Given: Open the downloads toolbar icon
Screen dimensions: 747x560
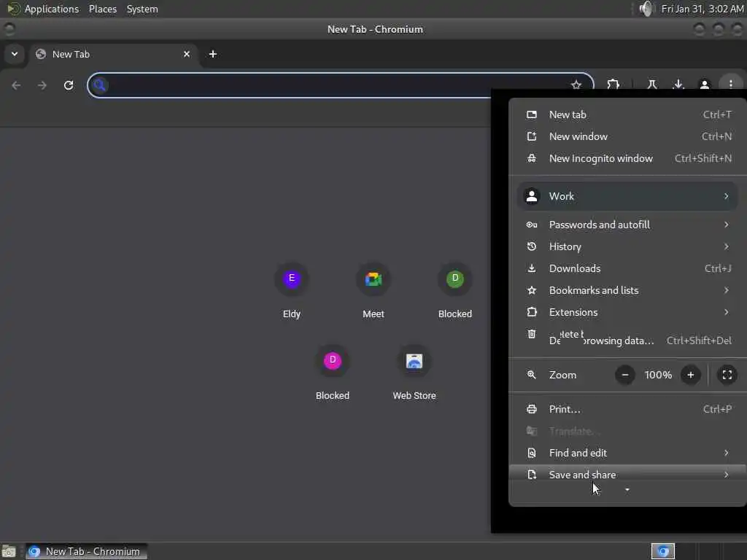Looking at the screenshot, I should (x=678, y=85).
